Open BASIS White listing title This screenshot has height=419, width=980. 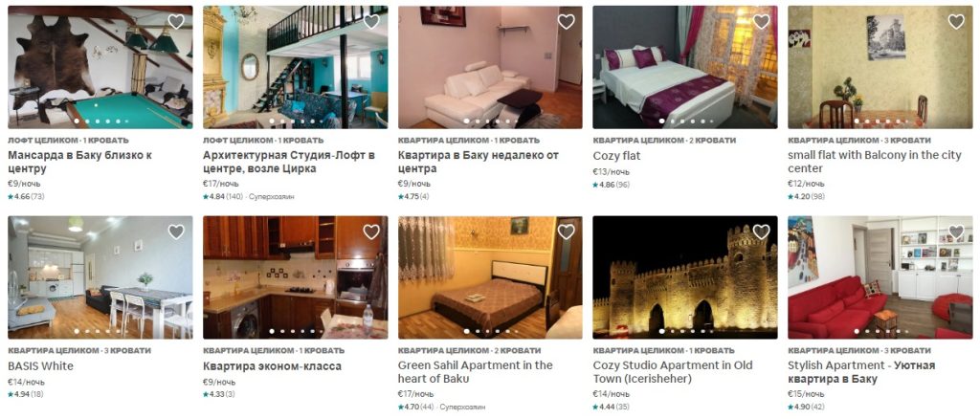click(40, 366)
